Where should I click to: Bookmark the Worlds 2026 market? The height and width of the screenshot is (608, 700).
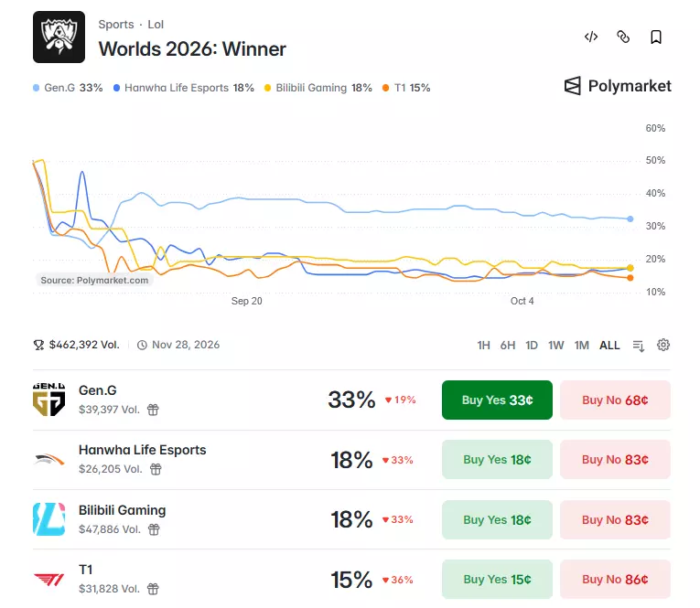656,37
